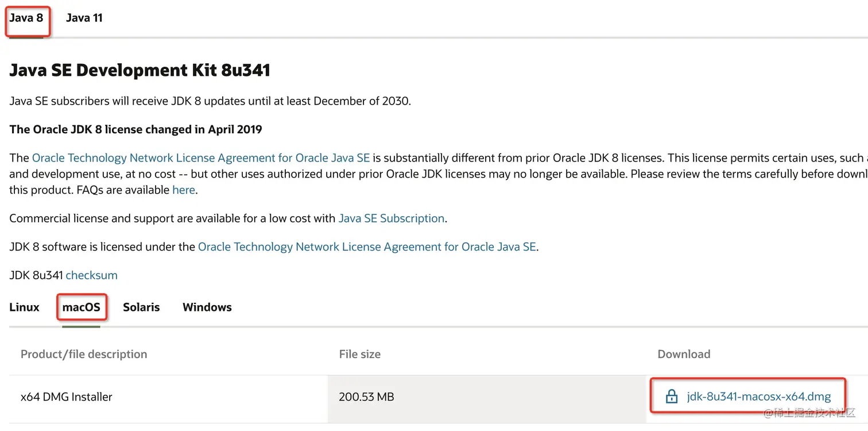Switch to the Java 8 tab
The width and height of the screenshot is (868, 431).
coord(26,18)
